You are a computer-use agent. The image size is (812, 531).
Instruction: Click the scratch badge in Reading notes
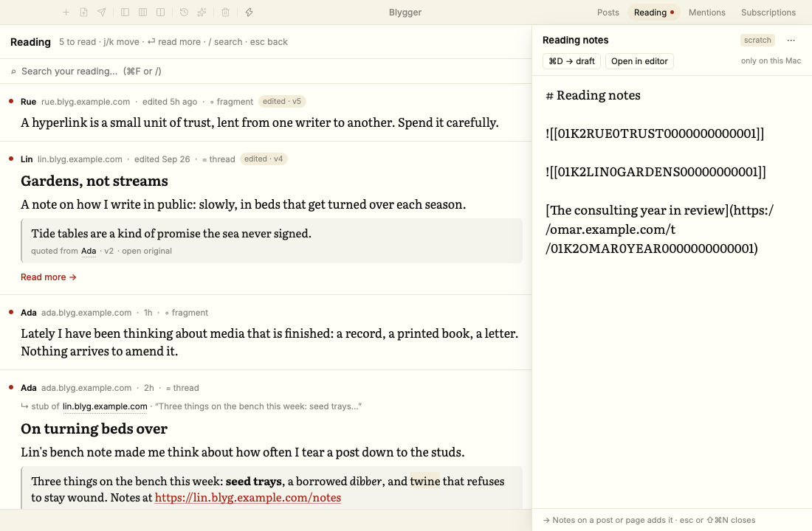[x=757, y=41]
